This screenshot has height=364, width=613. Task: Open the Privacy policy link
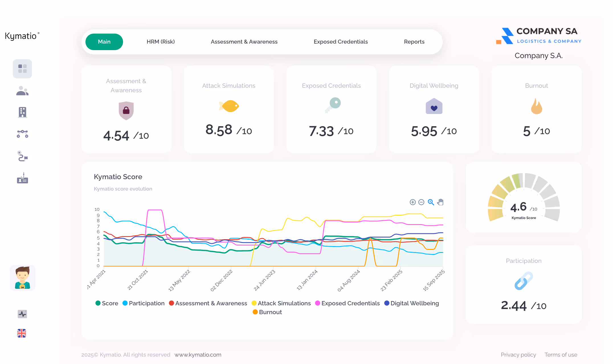(x=518, y=355)
